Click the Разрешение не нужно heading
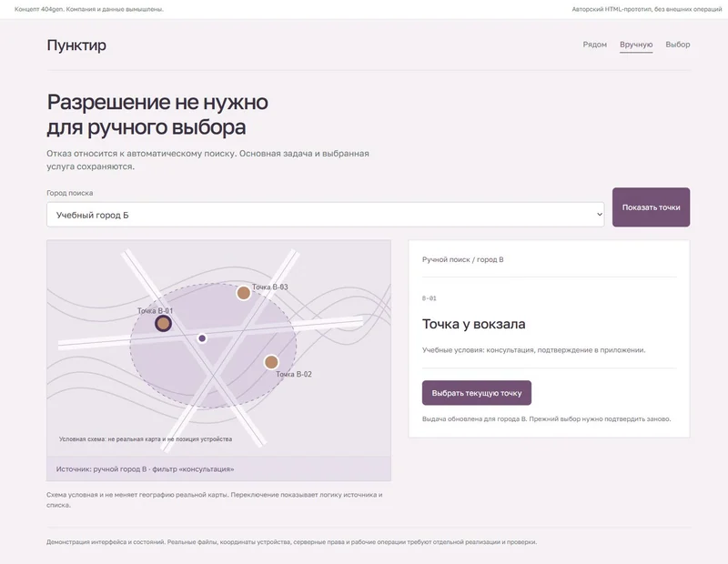The width and height of the screenshot is (728, 564). tap(157, 115)
